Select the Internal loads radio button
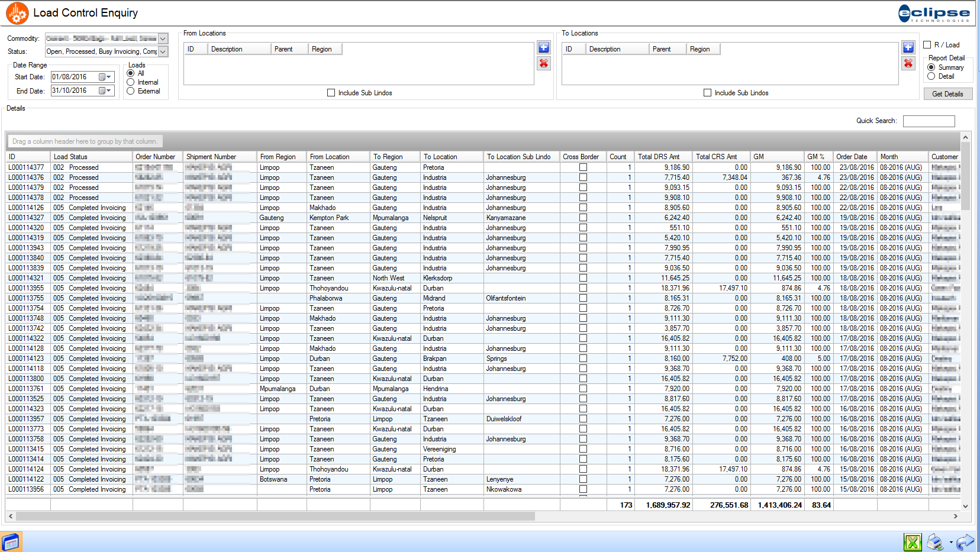Screen dimensions: 980x552 tap(131, 82)
